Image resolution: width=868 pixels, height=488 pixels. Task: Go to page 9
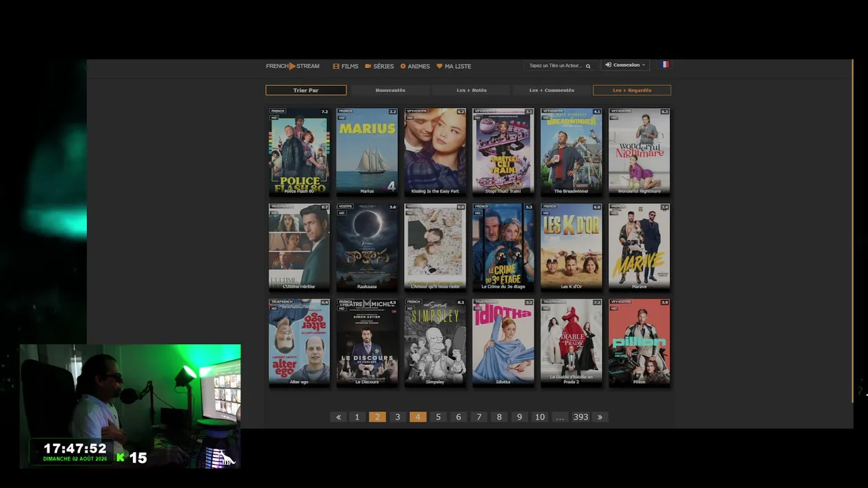519,417
